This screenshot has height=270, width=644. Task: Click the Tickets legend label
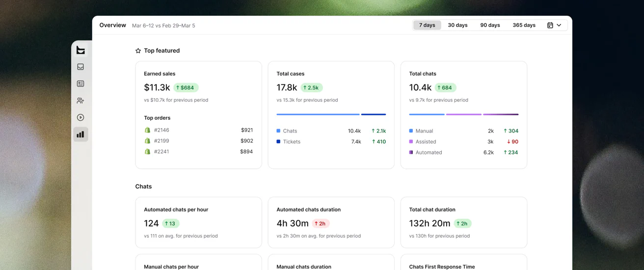coord(292,142)
